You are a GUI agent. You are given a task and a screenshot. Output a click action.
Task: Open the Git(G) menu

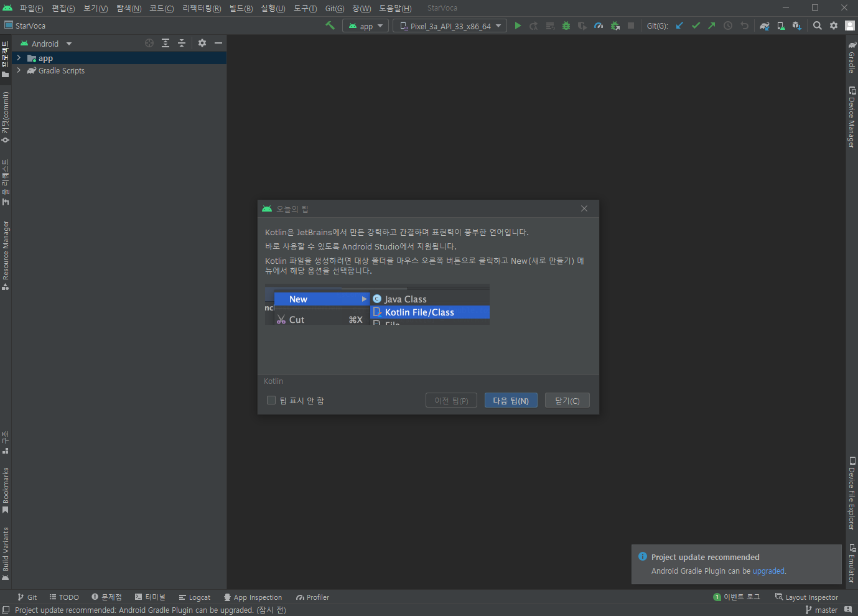tap(335, 8)
